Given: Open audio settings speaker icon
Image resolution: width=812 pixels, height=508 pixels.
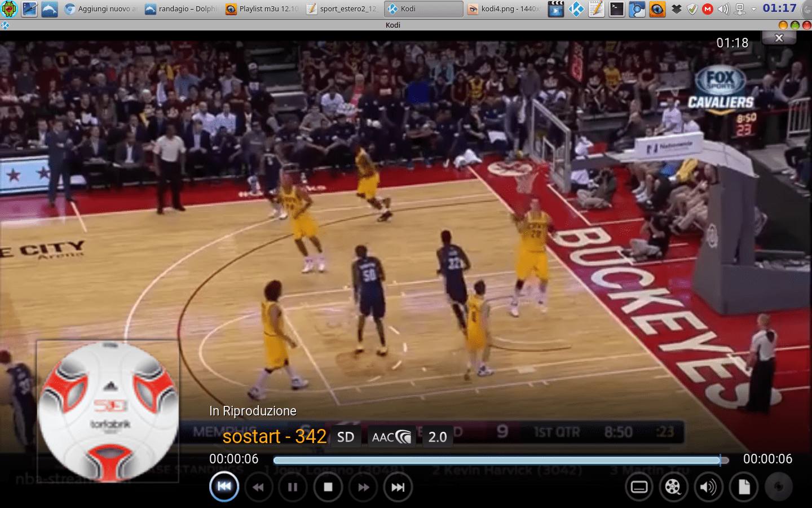Looking at the screenshot, I should (708, 487).
